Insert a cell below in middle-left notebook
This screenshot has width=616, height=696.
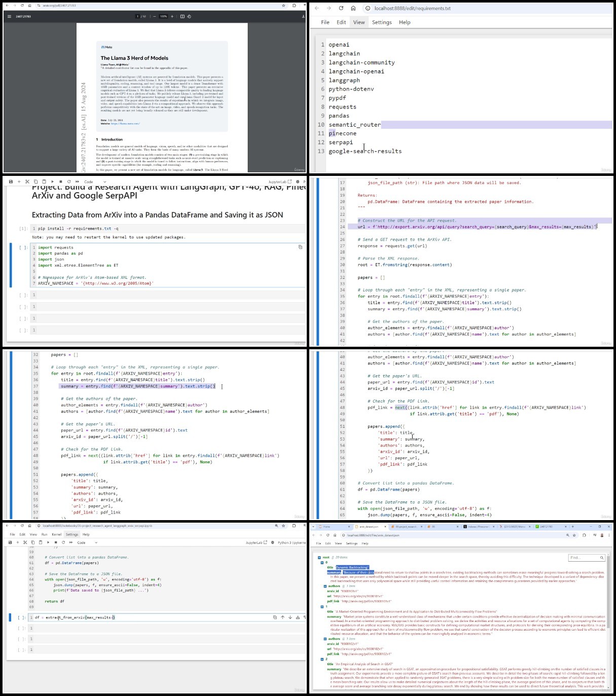[19, 181]
